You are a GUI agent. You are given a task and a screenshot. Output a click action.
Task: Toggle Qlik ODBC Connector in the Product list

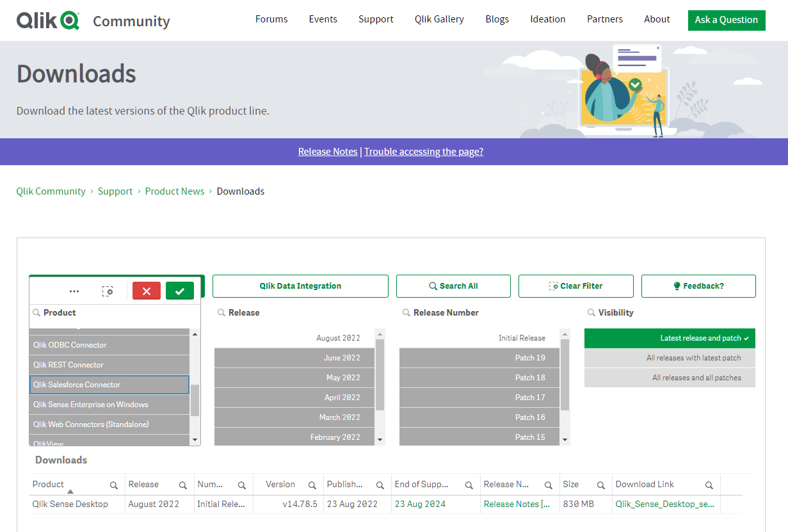(109, 345)
